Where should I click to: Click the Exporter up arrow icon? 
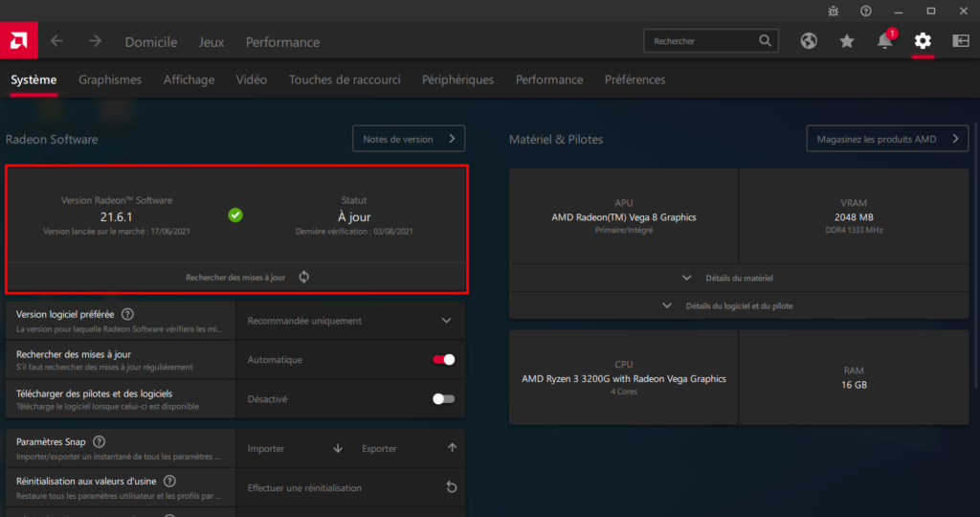coord(452,448)
